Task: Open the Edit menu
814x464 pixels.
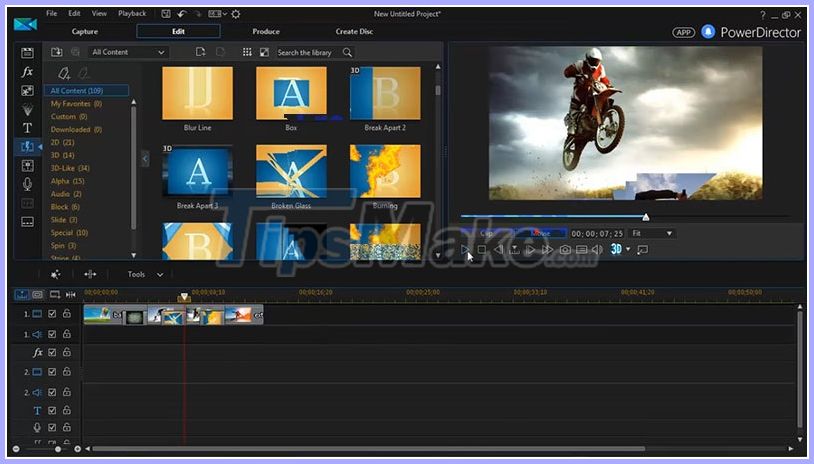Action: 74,13
